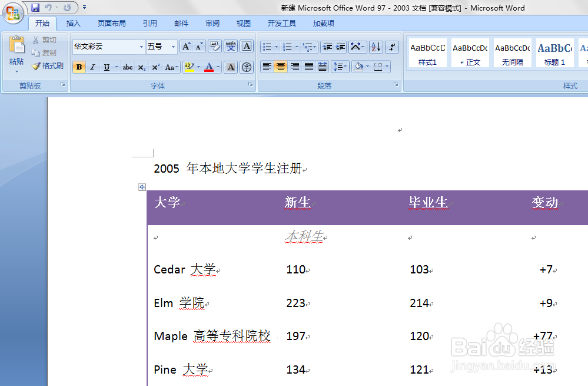
Task: Click the Superscript icon
Action: tap(155, 67)
